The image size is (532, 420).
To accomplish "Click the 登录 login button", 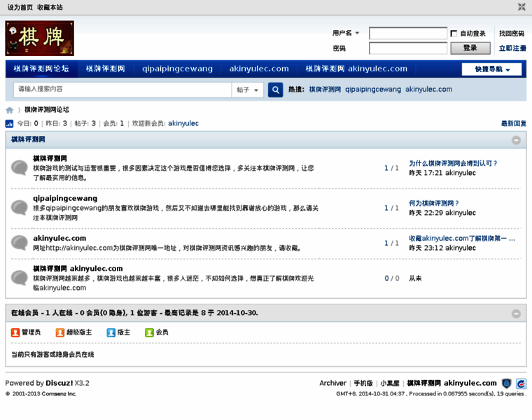I will coord(470,48).
